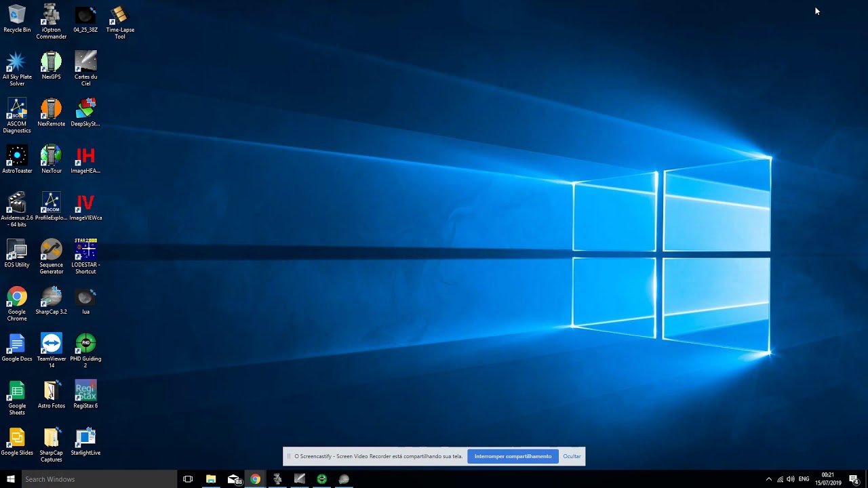868x488 pixels.
Task: Open the SharpCap Captures folder
Action: click(x=51, y=445)
